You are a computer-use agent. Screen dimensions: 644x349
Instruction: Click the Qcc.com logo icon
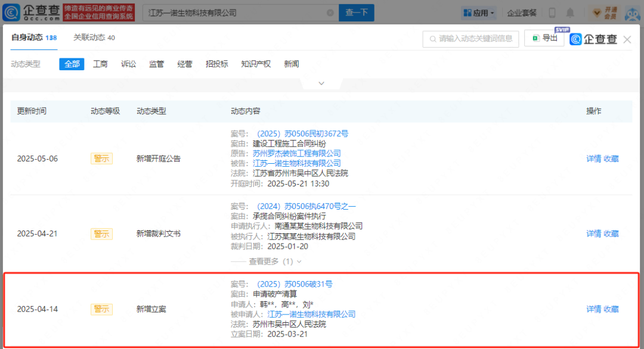point(11,13)
